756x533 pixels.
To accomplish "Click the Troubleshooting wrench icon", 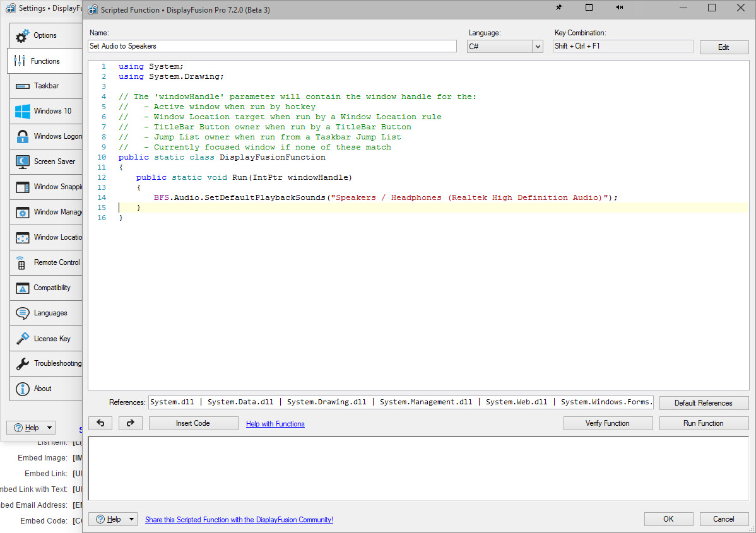I will point(23,364).
